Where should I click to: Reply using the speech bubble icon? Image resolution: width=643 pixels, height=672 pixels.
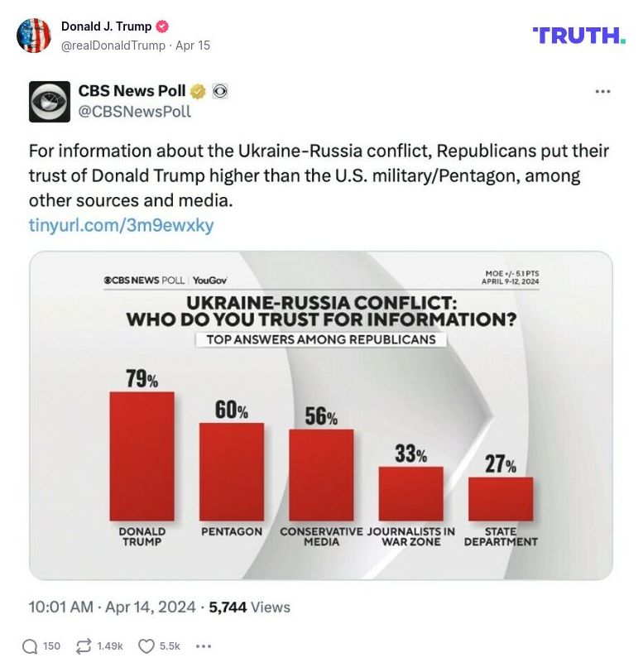point(29,646)
